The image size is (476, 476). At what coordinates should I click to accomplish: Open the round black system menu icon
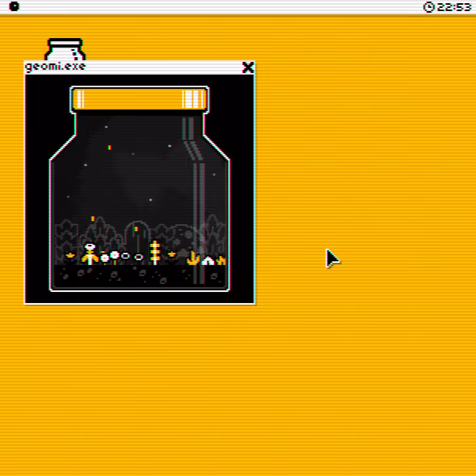point(14,6)
